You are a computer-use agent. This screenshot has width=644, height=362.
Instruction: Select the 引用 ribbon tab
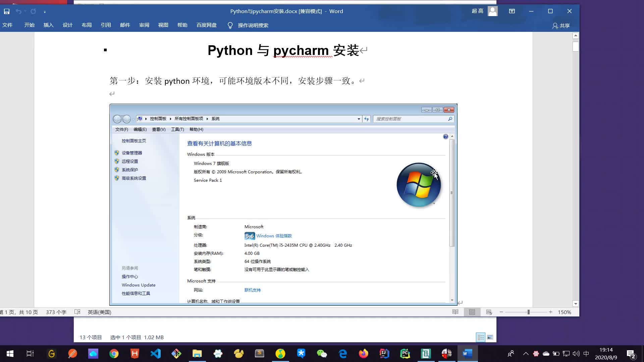[106, 25]
